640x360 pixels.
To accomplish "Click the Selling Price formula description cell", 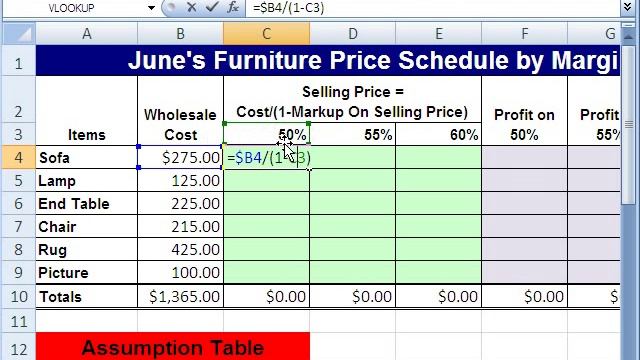I will tap(352, 99).
